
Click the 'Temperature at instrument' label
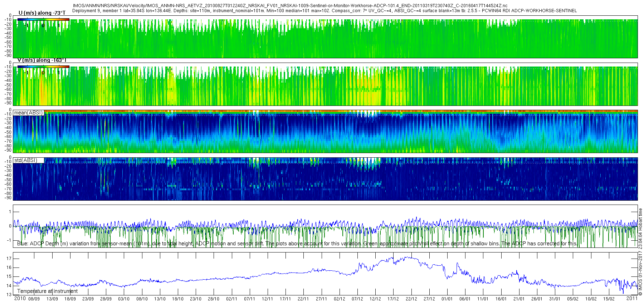tap(48, 291)
